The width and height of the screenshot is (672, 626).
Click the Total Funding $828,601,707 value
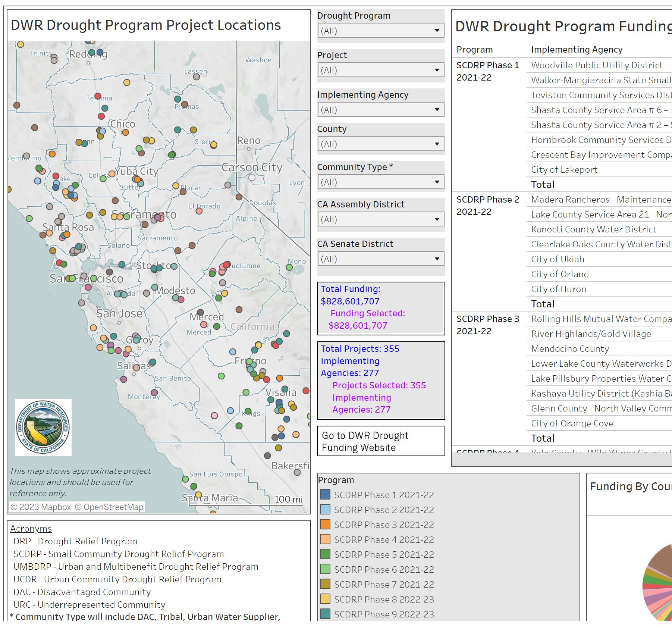(350, 301)
